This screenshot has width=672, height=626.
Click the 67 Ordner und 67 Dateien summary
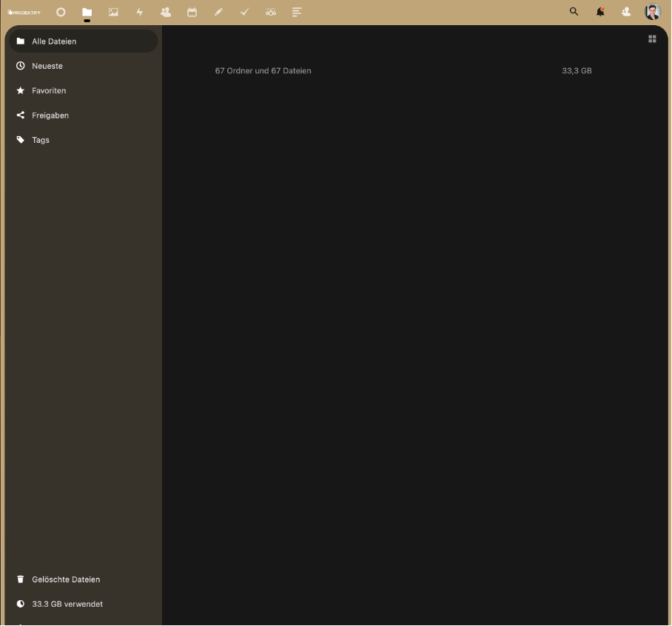pyautogui.click(x=263, y=71)
